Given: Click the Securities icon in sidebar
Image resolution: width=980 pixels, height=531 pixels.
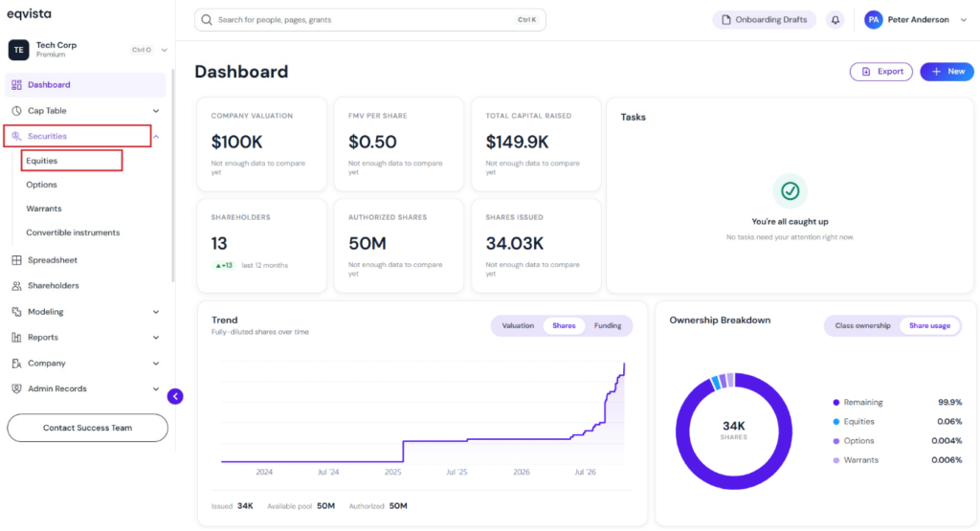Looking at the screenshot, I should pos(16,136).
